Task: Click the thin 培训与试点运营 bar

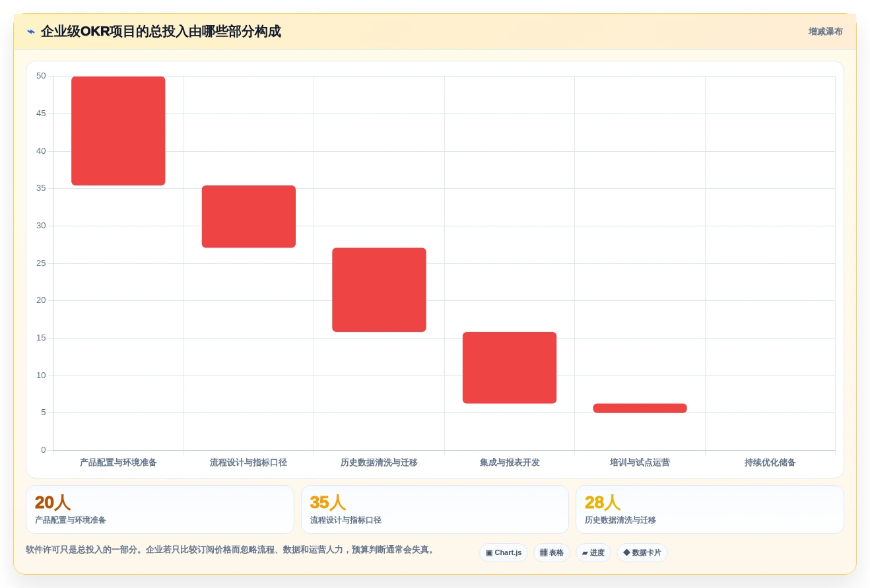Action: tap(640, 408)
